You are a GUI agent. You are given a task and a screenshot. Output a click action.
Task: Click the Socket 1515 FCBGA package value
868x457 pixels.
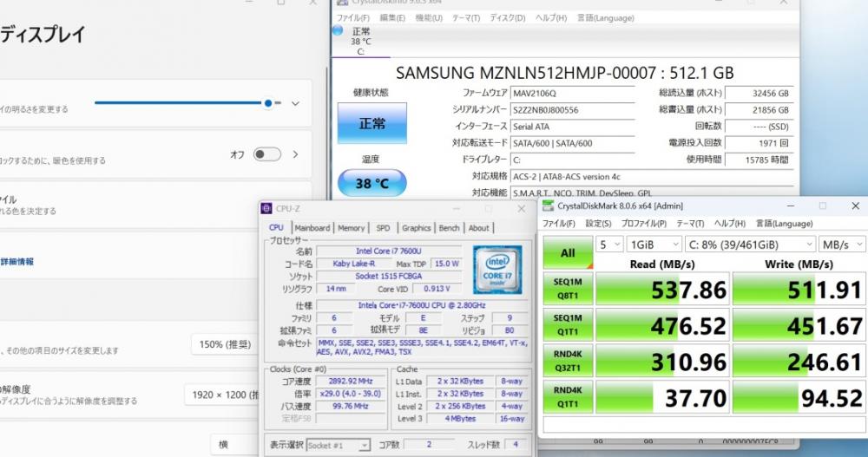click(x=389, y=276)
